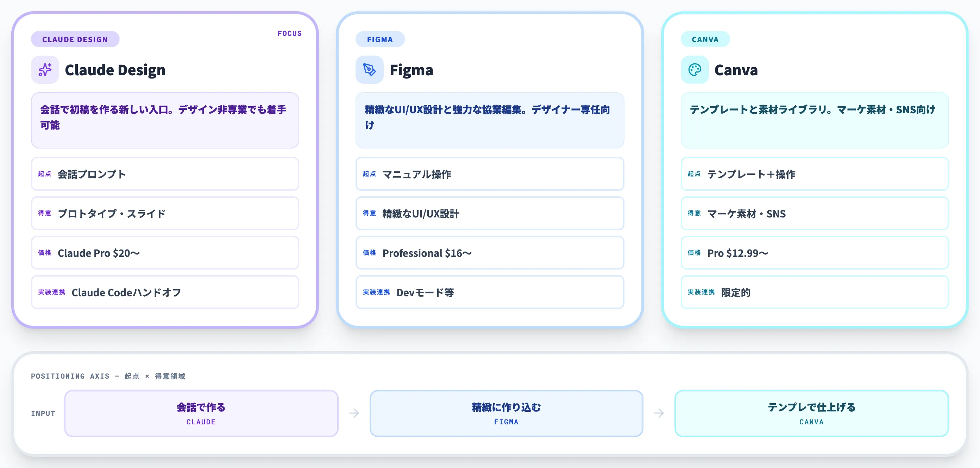Viewport: 980px width, 468px height.
Task: Select the Devモード等 row on Figma card
Action: click(490, 292)
